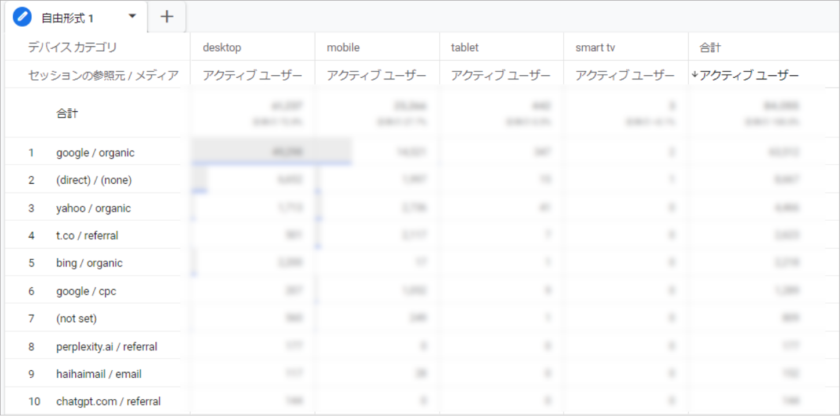Select the perplexity.ai / referral row

tap(107, 347)
